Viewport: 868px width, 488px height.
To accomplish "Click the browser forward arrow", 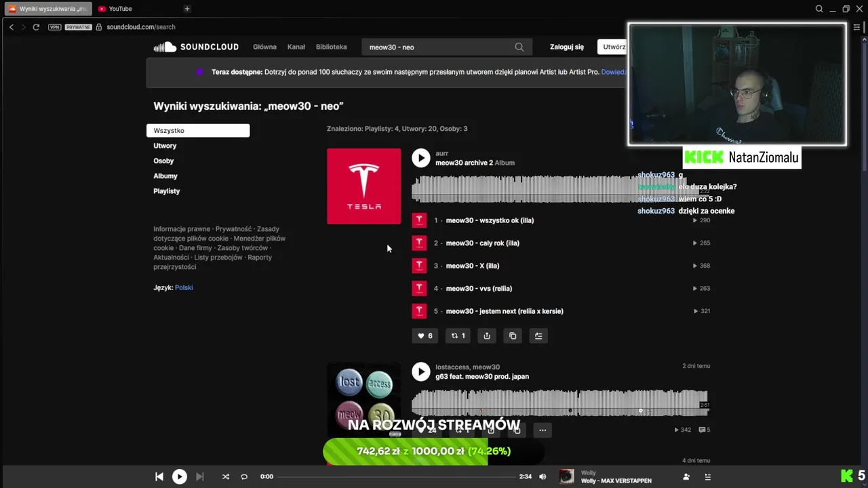I will tap(23, 27).
